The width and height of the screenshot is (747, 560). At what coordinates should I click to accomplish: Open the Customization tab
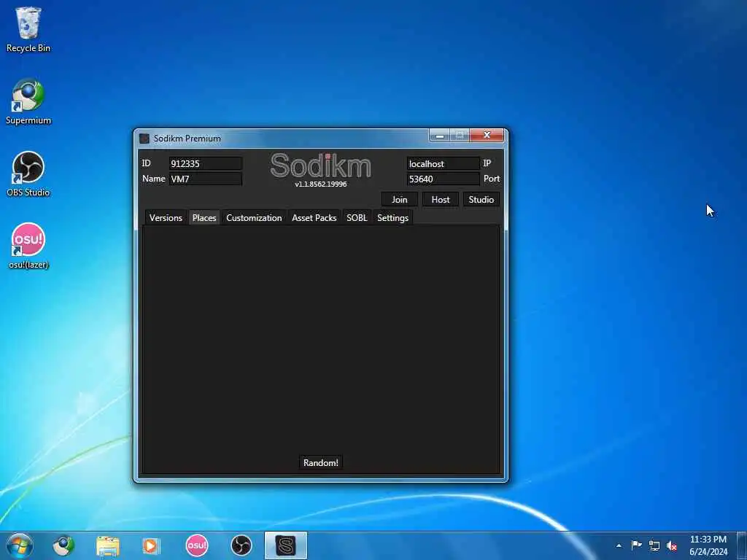pos(254,217)
